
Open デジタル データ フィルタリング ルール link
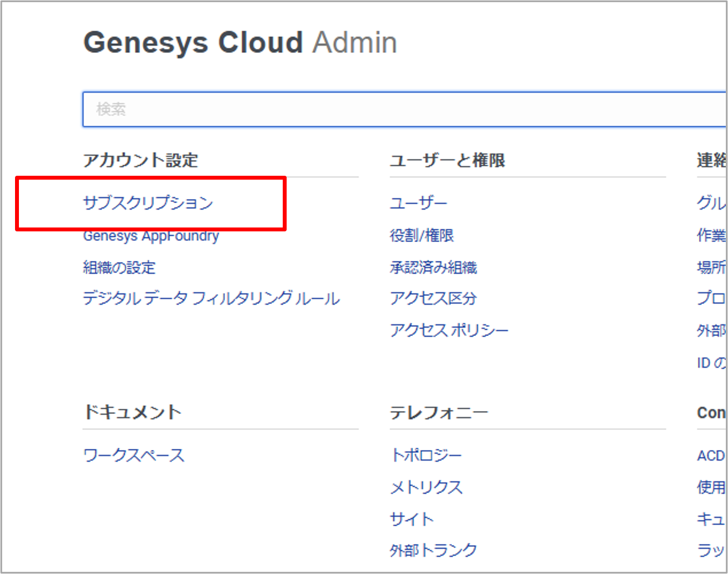coord(211,299)
